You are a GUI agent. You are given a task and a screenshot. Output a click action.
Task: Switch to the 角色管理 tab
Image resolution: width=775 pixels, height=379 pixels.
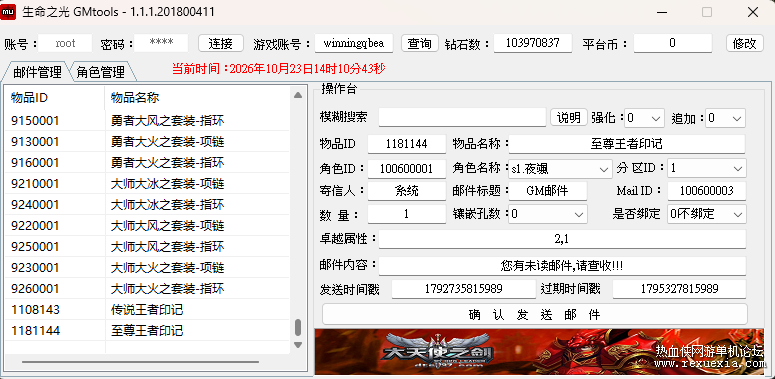click(100, 73)
